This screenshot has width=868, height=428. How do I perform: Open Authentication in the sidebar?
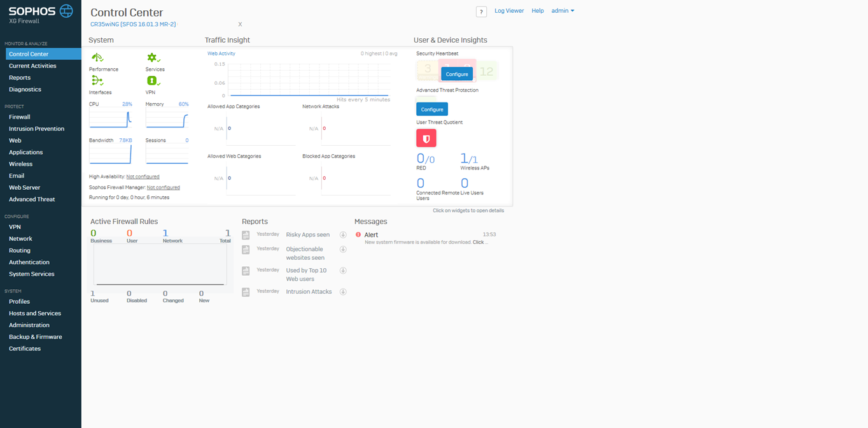coord(29,262)
